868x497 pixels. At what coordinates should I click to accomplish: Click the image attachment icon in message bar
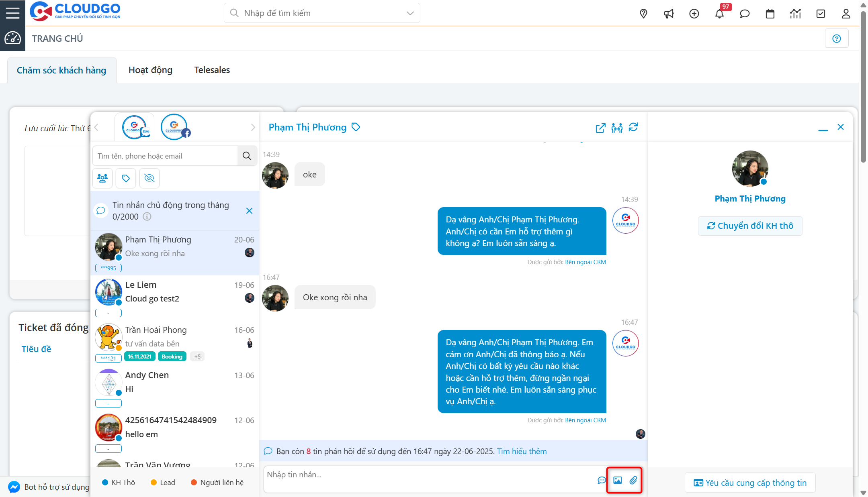[618, 479]
